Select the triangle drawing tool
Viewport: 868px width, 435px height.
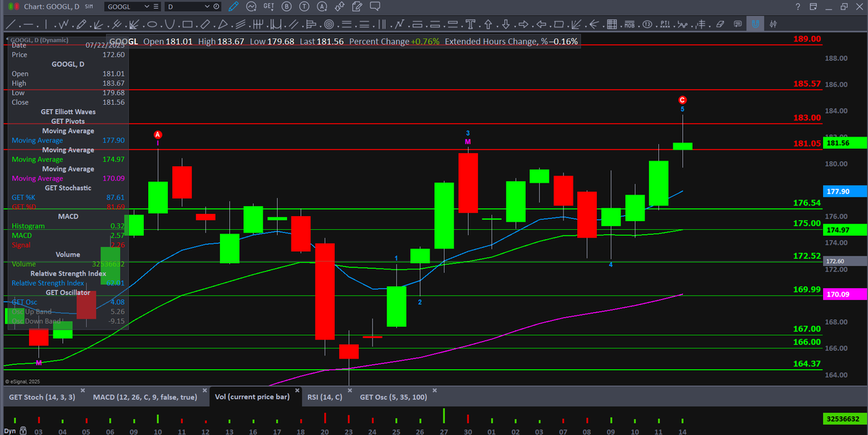(x=223, y=25)
